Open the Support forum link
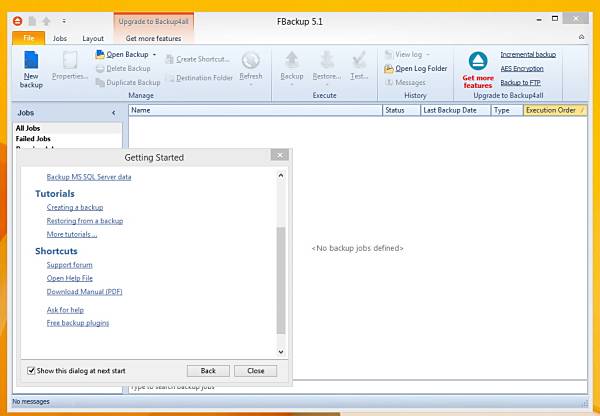This screenshot has height=416, width=600. [69, 265]
